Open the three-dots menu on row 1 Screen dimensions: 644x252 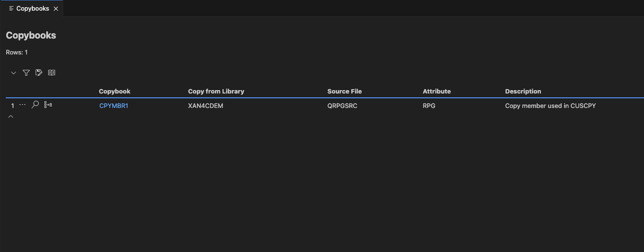pyautogui.click(x=23, y=105)
